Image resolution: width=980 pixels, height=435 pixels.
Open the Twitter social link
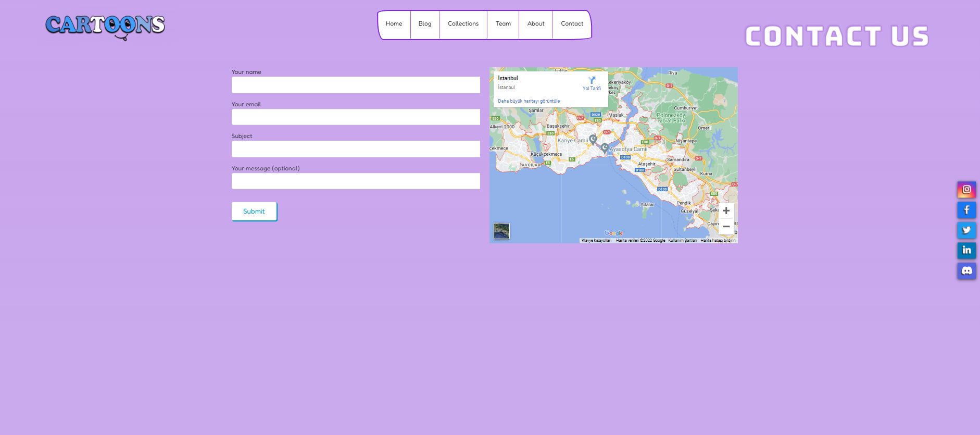coord(966,230)
